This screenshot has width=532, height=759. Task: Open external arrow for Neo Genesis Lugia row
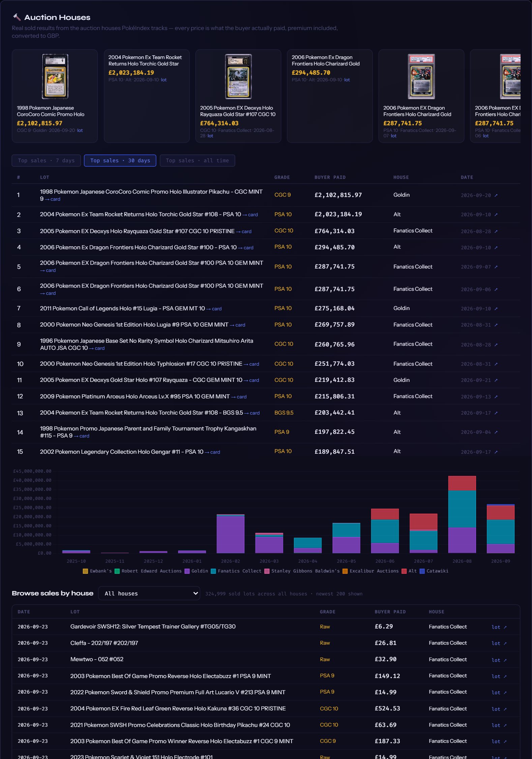[496, 325]
